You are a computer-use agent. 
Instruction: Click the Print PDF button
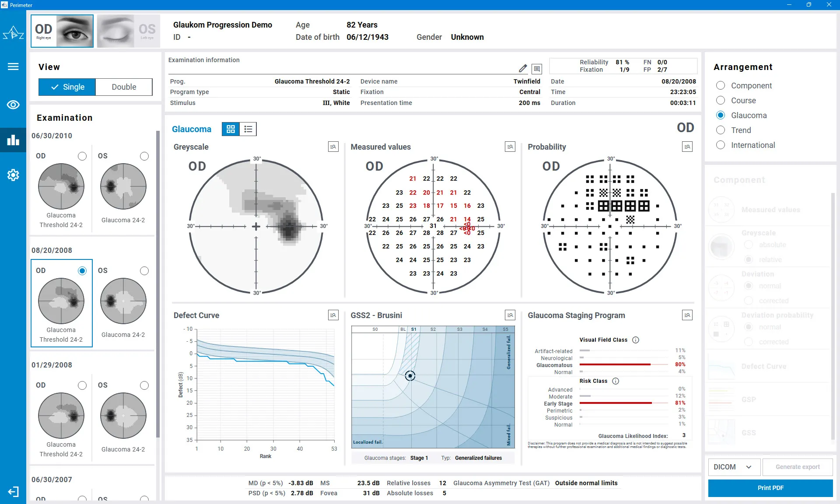pyautogui.click(x=770, y=488)
